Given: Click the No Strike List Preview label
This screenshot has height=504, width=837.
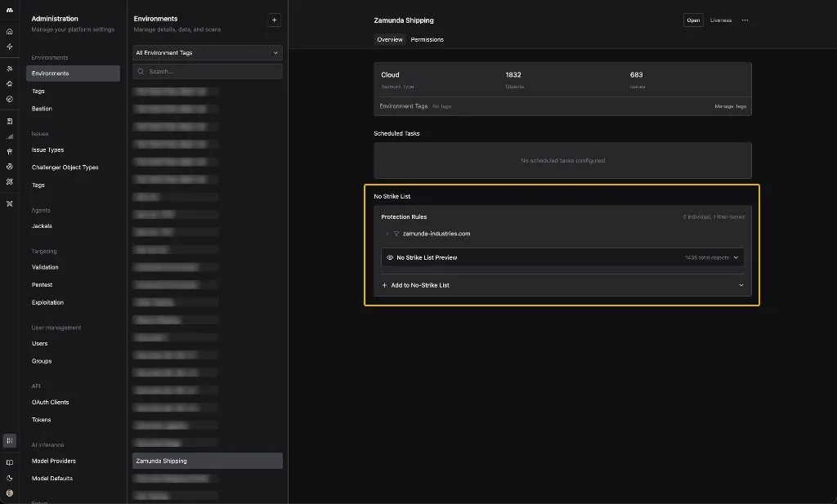Looking at the screenshot, I should 427,257.
